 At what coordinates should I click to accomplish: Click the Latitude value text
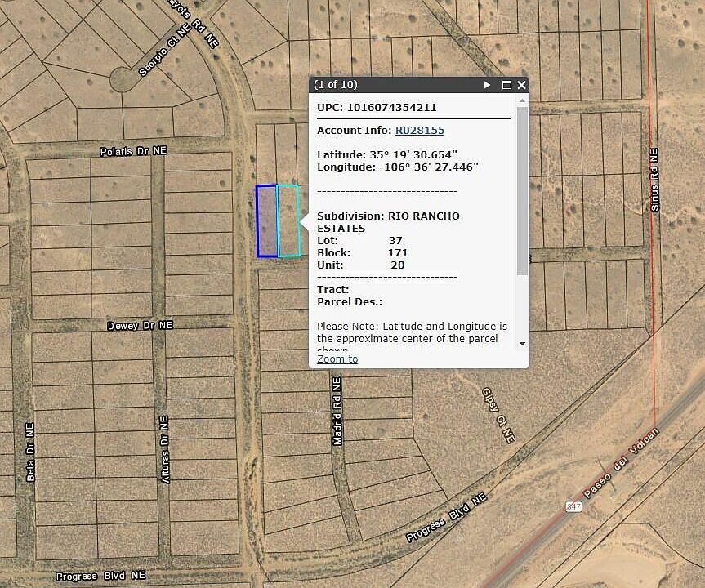click(413, 154)
